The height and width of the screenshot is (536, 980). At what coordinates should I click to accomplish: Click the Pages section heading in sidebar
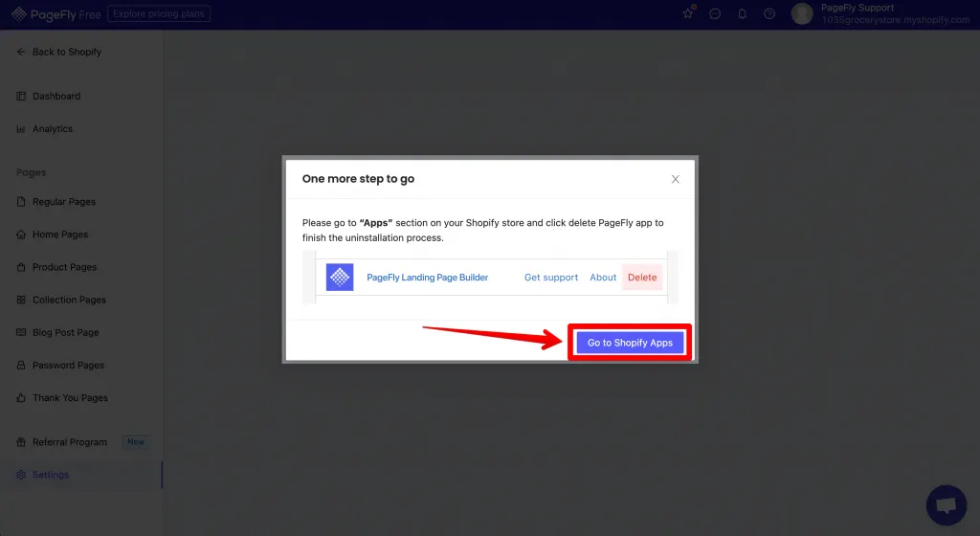coord(32,172)
